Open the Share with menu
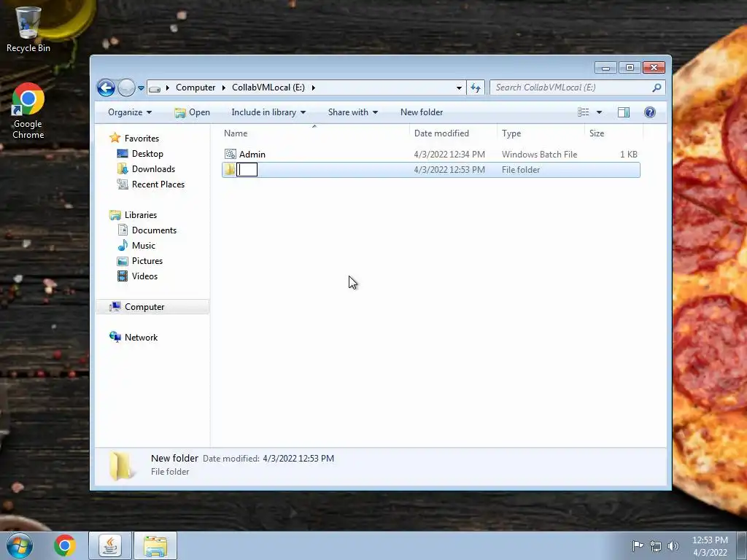 pos(353,112)
